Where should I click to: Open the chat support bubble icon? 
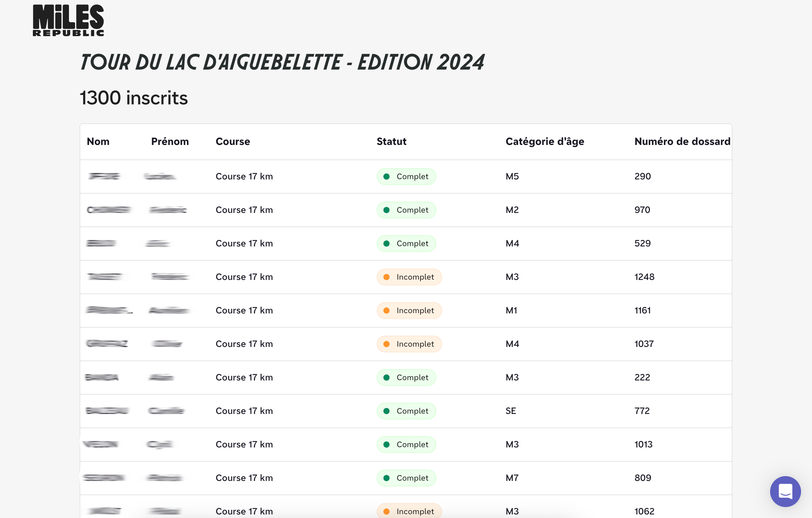tap(785, 491)
